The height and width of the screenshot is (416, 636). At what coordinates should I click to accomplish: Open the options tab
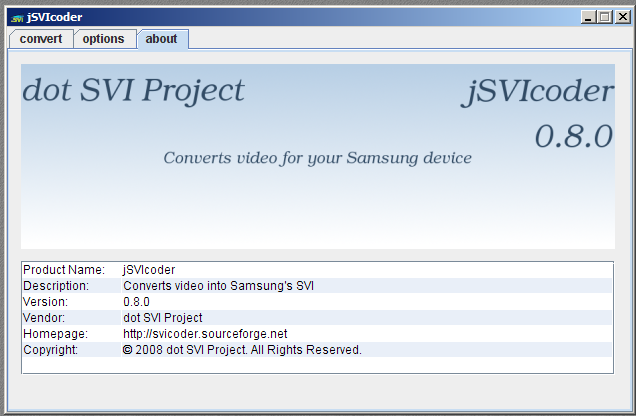(103, 39)
